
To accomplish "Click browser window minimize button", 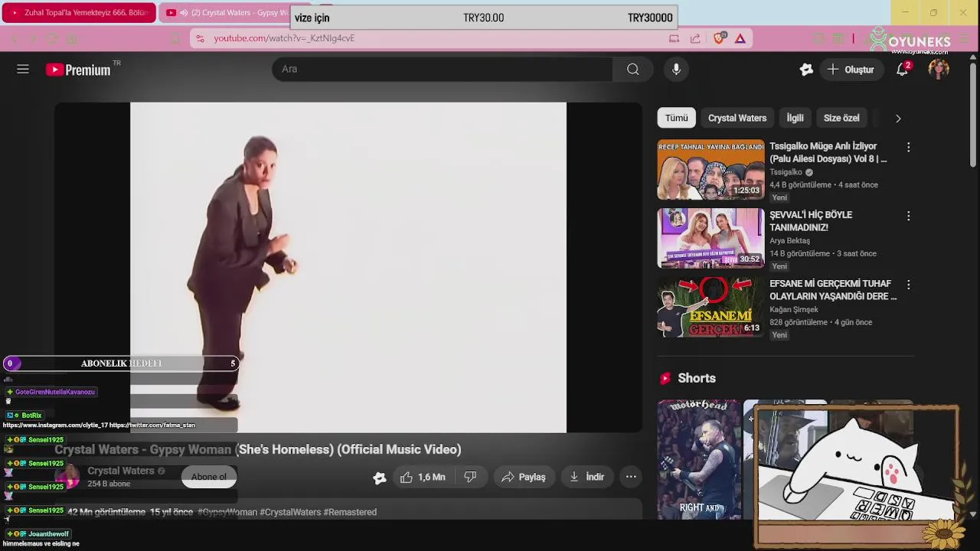I will pyautogui.click(x=905, y=12).
